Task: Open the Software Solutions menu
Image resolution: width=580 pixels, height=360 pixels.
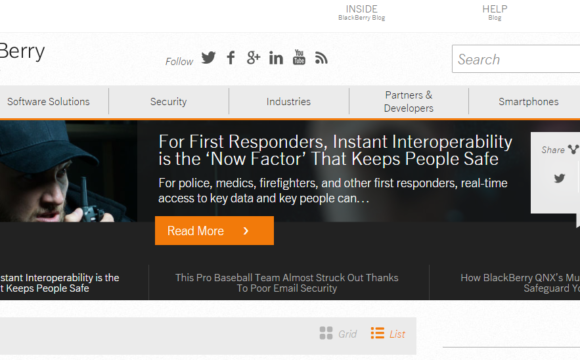Action: click(x=48, y=101)
